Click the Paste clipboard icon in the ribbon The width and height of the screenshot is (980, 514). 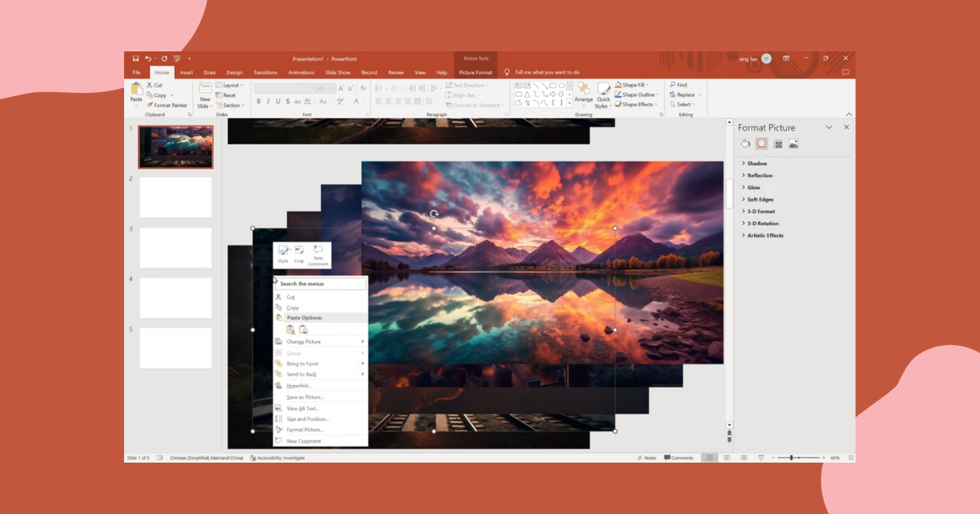[136, 89]
